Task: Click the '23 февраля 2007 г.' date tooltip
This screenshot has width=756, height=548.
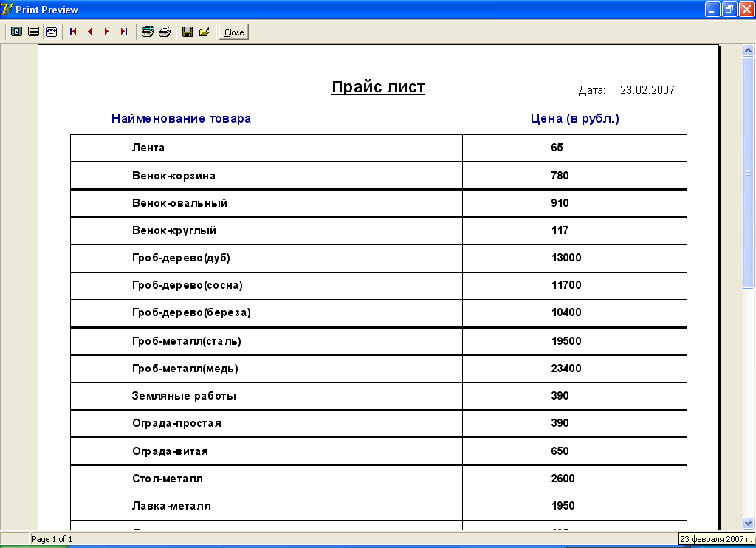Action: 716,539
